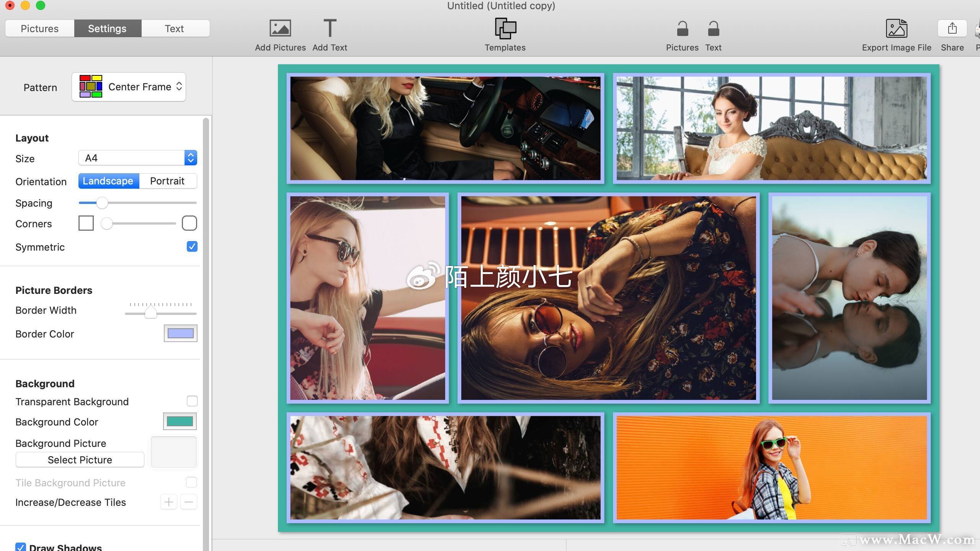Select the embroidered blouse photo
This screenshot has height=551, width=980.
(x=446, y=468)
